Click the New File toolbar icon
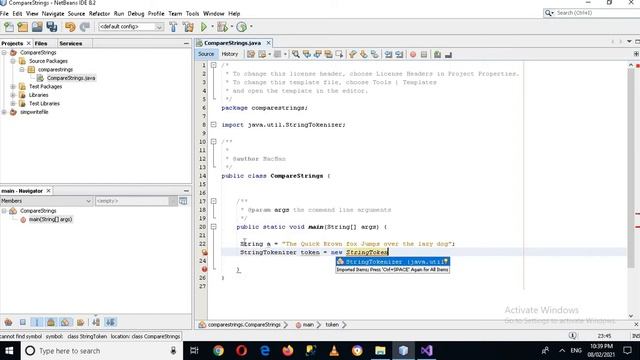The image size is (640, 360). (x=9, y=27)
